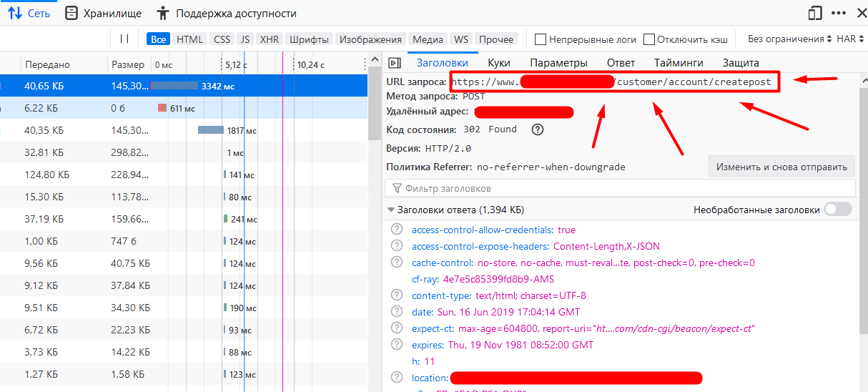Image resolution: width=868 pixels, height=392 pixels.
Task: Click Изменить и снова отправить button
Action: coord(781,167)
